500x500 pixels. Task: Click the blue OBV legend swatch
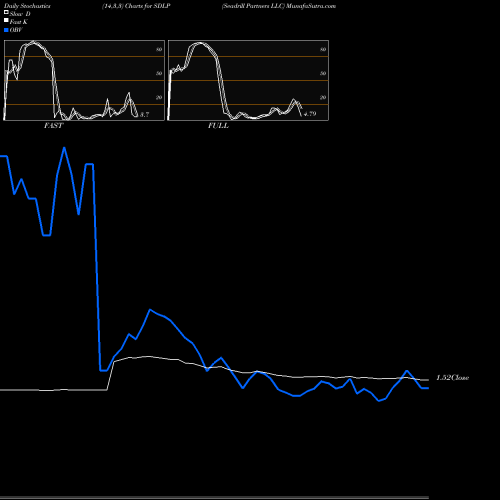coord(6,30)
